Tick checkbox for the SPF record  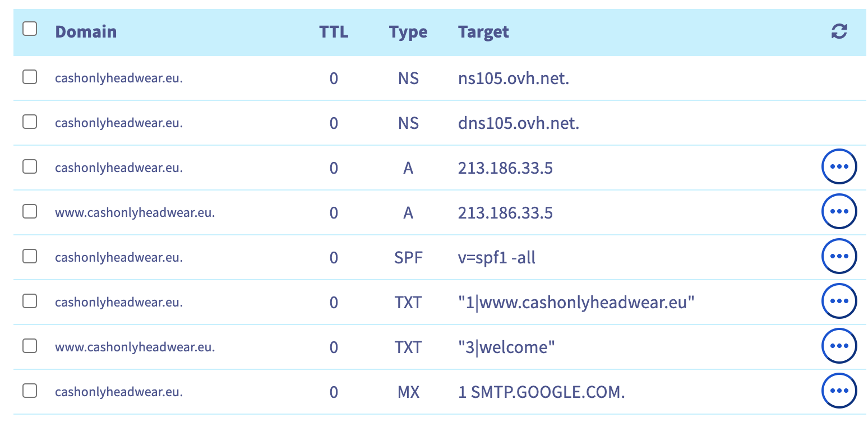[x=30, y=256]
